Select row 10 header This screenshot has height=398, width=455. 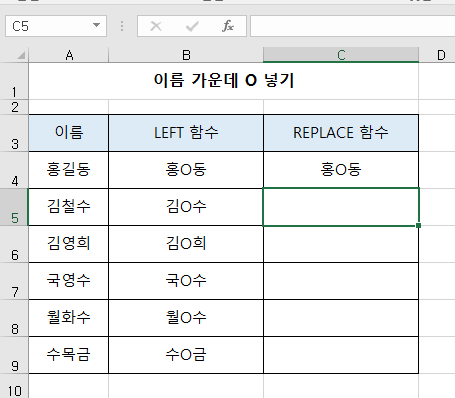(14, 387)
